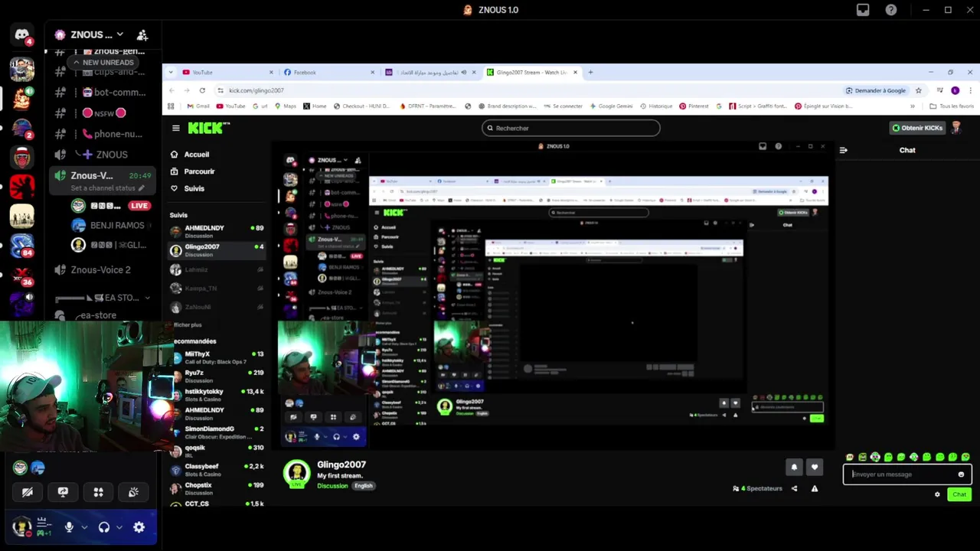The width and height of the screenshot is (980, 551).
Task: Switch to the Glingo2007 Stream browser tab
Action: 531,72
